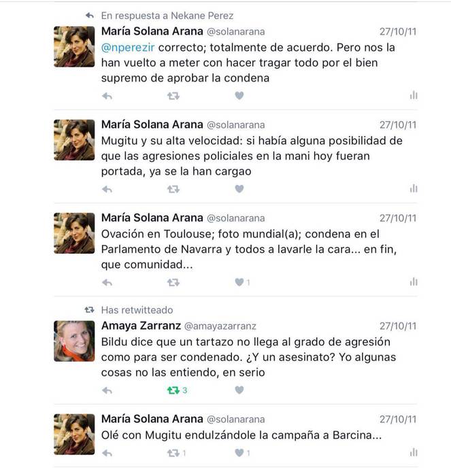
Task: Retweet the "@nperezir correcto" tweet
Action: click(173, 96)
